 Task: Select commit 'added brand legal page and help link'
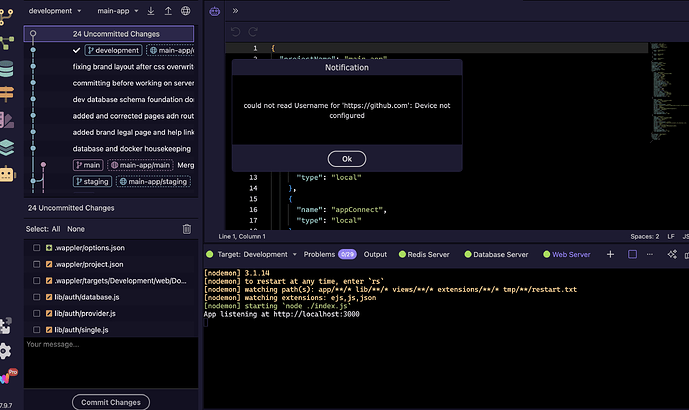(x=133, y=132)
